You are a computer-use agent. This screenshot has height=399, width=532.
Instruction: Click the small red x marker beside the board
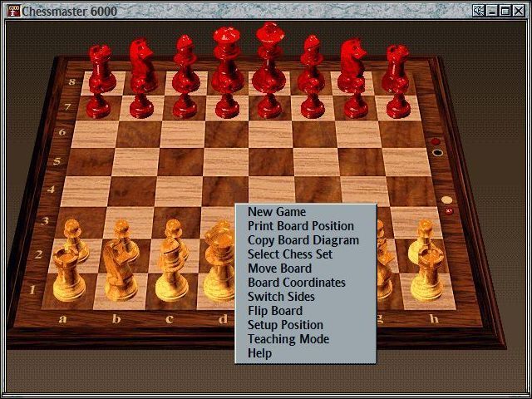(449, 212)
